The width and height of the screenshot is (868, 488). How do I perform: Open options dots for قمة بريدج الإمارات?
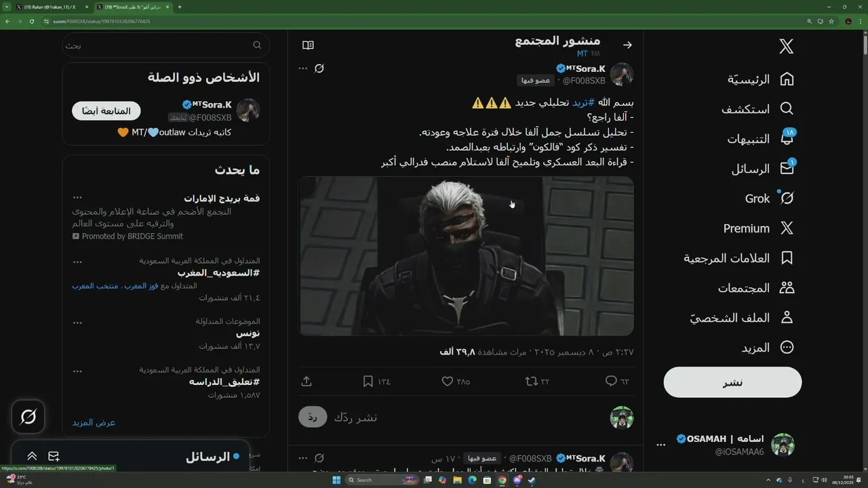pyautogui.click(x=77, y=198)
